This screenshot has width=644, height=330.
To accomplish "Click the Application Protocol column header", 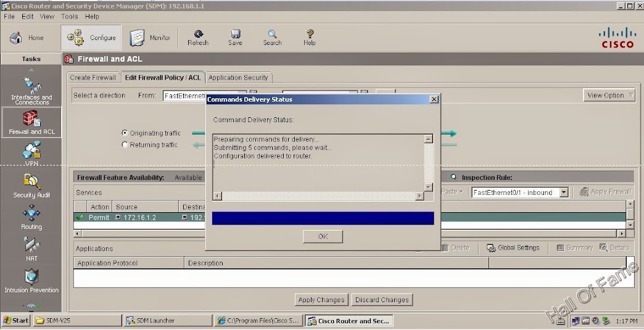I will [129, 263].
